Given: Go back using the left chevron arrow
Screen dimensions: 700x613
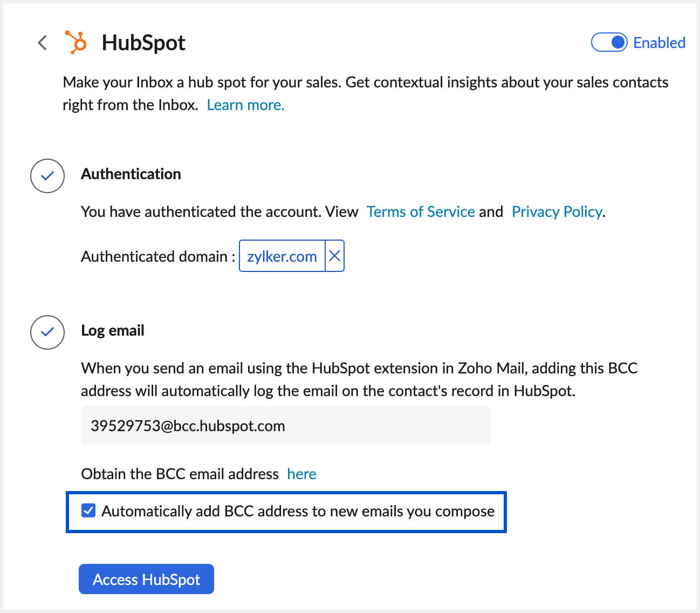Looking at the screenshot, I should pyautogui.click(x=43, y=43).
